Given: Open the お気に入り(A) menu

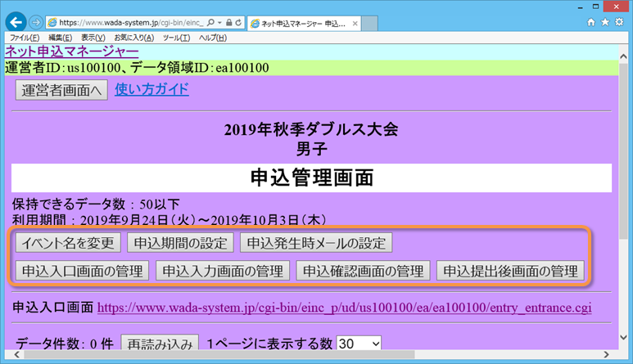Looking at the screenshot, I should click(x=134, y=38).
